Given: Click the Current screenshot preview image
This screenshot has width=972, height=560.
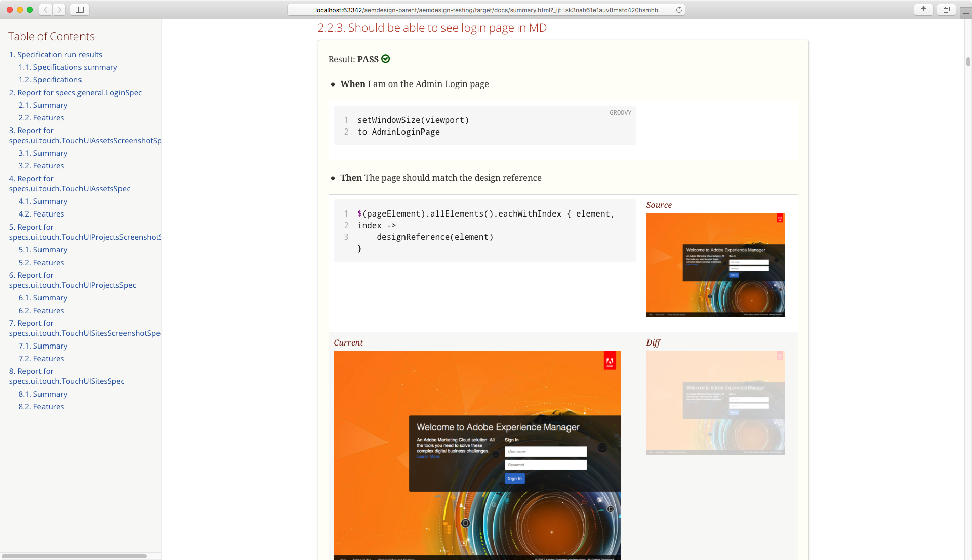Looking at the screenshot, I should point(477,455).
